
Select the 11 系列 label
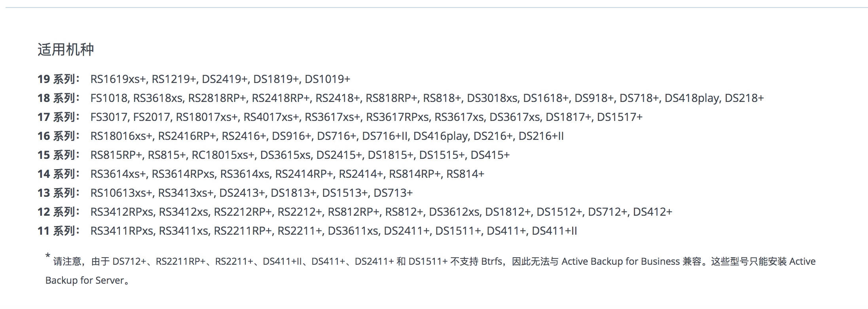[x=59, y=231]
